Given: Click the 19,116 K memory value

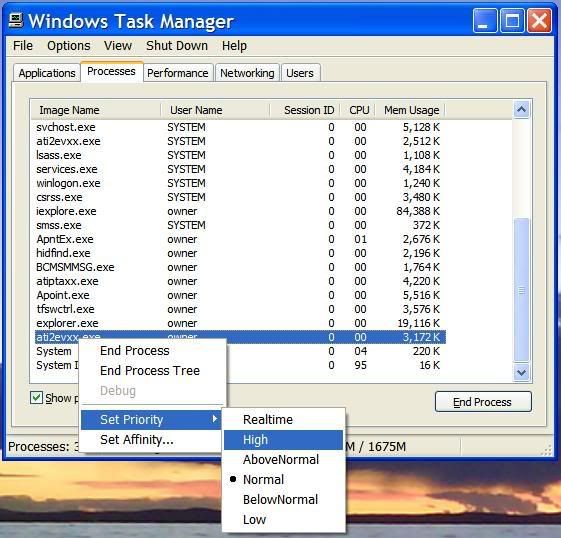Looking at the screenshot, I should [x=419, y=323].
